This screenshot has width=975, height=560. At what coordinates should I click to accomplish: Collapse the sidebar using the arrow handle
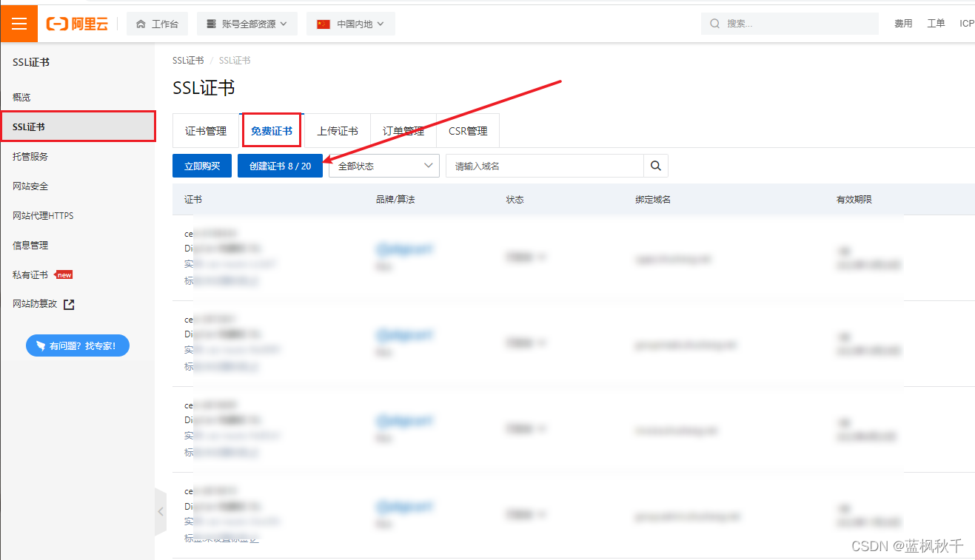pyautogui.click(x=161, y=511)
